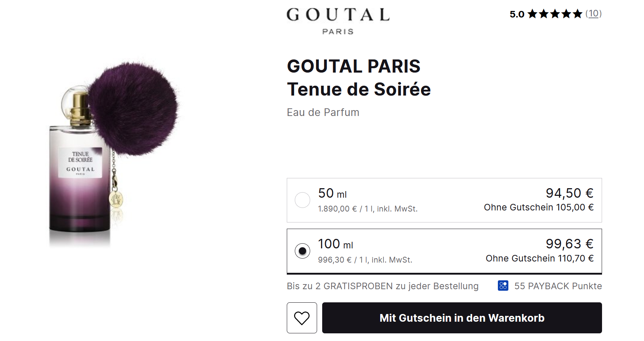Screen dimensions: 644x341
Task: Click the 1.890,00 € per litre base price
Action: 367,209
